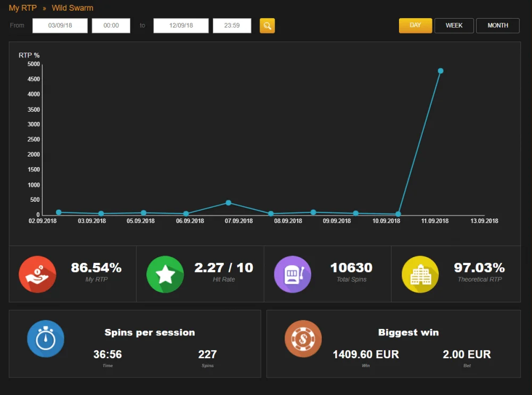Select the DAY view tab
The height and width of the screenshot is (395, 532).
coord(415,26)
